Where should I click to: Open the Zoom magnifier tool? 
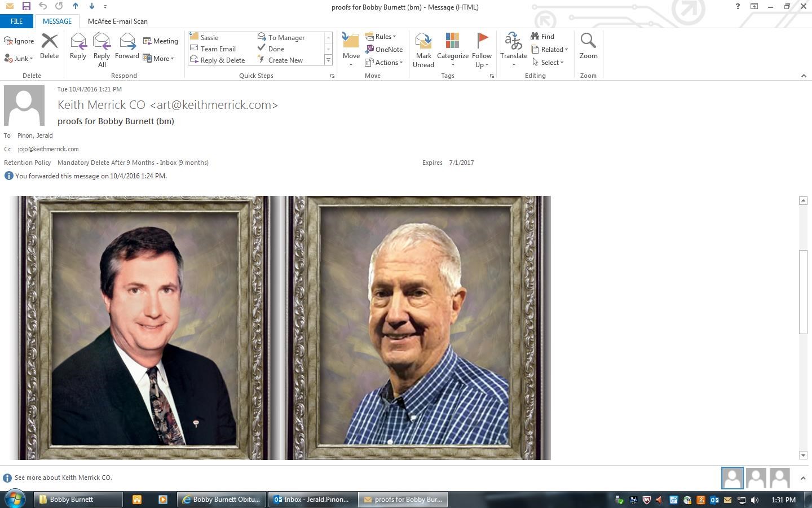[x=588, y=46]
